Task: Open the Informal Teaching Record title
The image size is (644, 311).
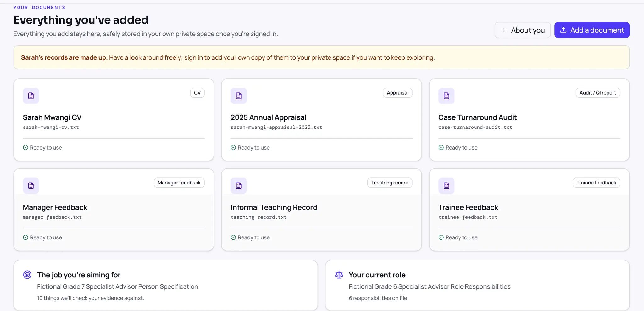Action: pos(274,207)
